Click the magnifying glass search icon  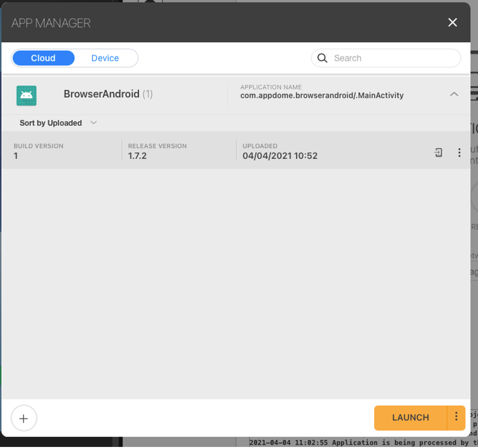pyautogui.click(x=322, y=58)
